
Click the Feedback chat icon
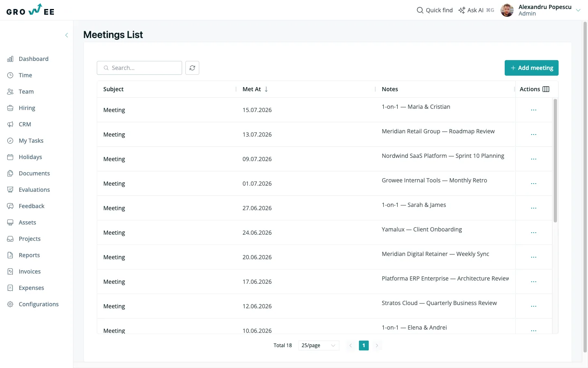[10, 206]
